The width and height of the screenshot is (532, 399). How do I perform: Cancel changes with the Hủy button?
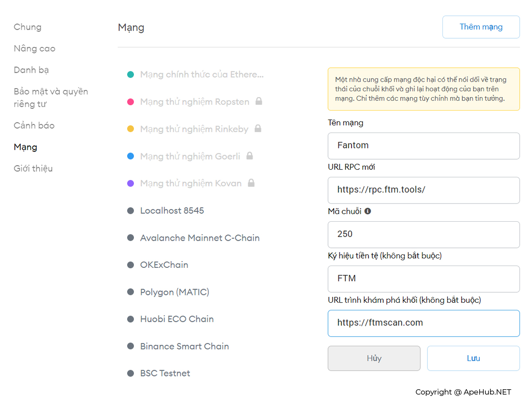(x=374, y=358)
